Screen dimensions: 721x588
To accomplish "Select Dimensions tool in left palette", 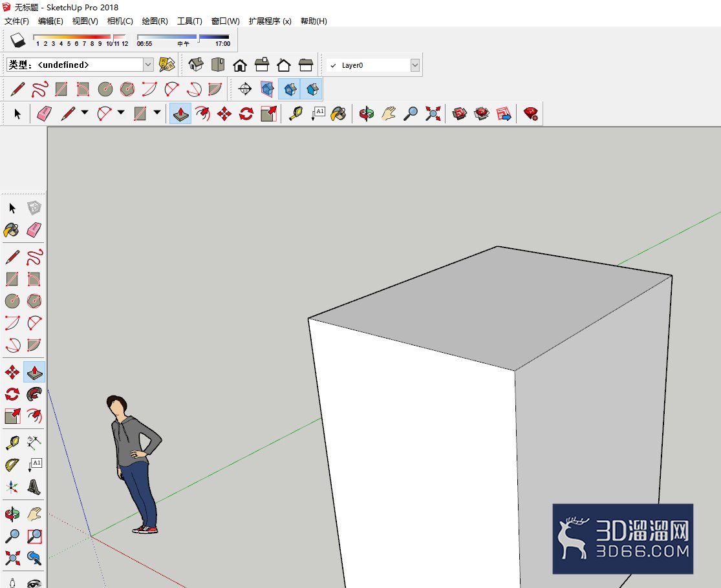I will tap(34, 443).
